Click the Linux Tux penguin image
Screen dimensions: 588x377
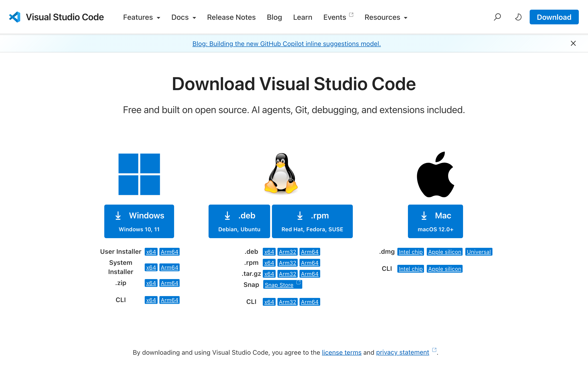(x=281, y=174)
